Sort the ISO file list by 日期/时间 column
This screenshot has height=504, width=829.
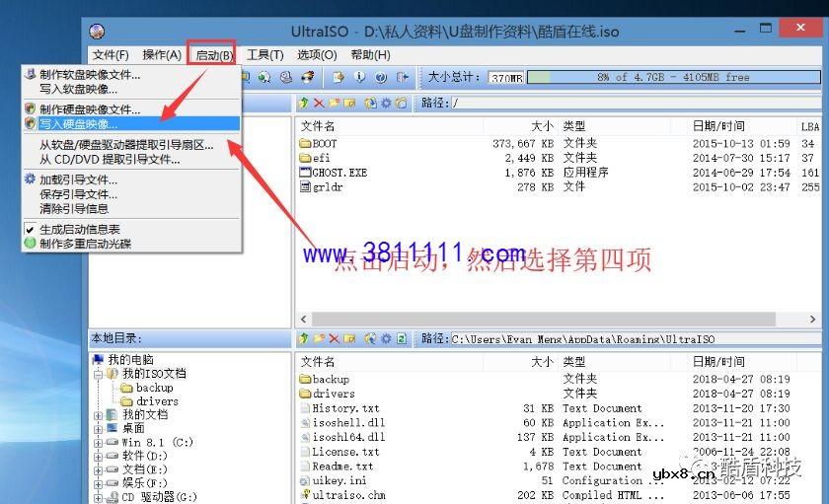coord(718,126)
